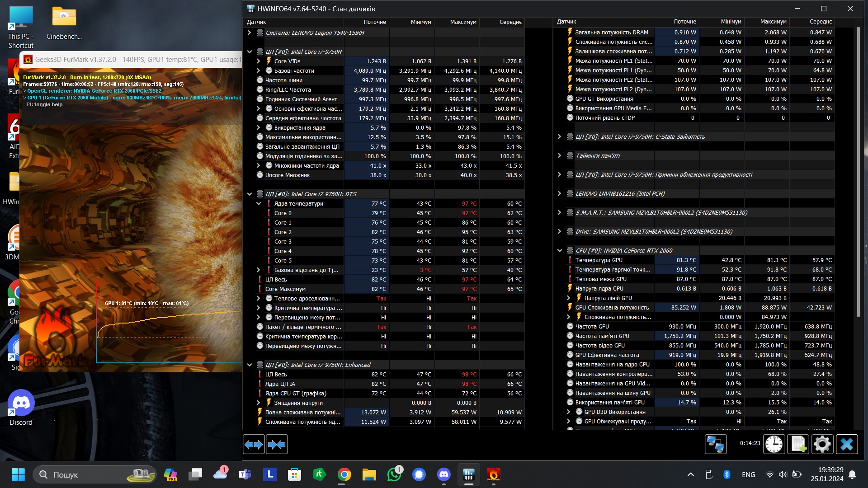Reset sensor timer with clock icon
Viewport: 868px width, 488px height.
774,444
